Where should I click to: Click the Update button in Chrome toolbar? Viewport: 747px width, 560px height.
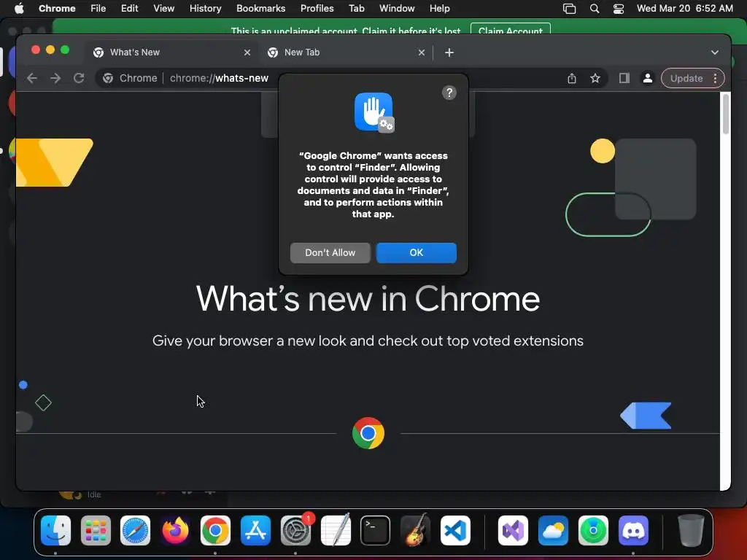pos(686,78)
